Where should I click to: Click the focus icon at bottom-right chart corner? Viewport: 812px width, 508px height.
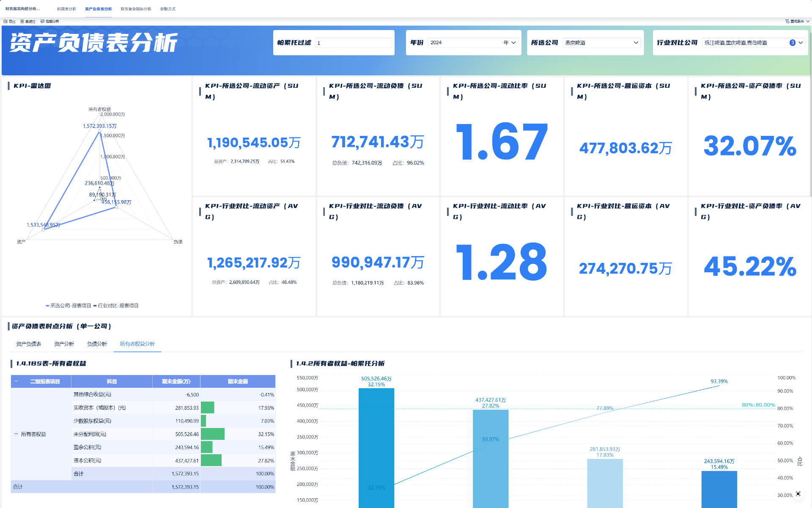coord(798,494)
